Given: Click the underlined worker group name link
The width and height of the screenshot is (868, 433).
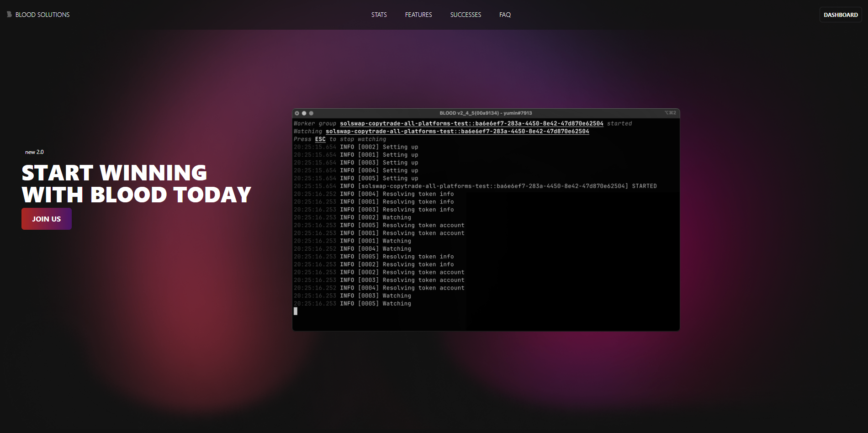Looking at the screenshot, I should [x=471, y=123].
